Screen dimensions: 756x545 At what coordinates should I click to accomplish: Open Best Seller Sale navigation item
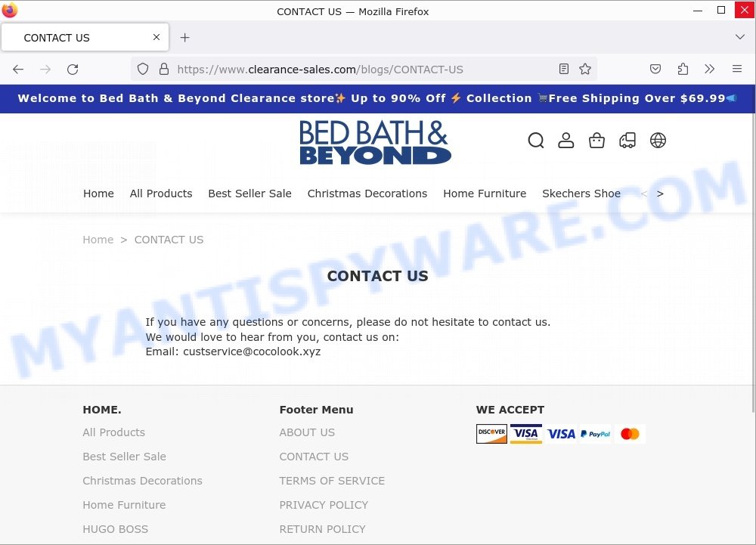coord(249,194)
